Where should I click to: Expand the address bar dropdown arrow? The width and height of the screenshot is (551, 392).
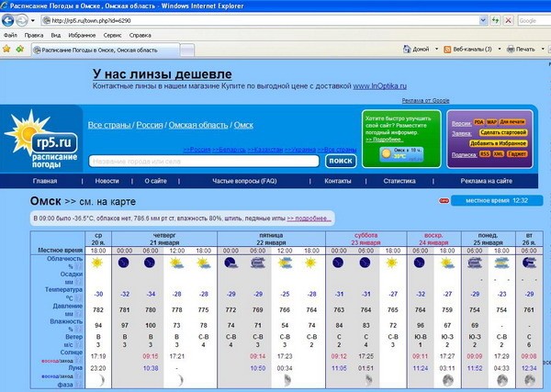[x=483, y=21]
